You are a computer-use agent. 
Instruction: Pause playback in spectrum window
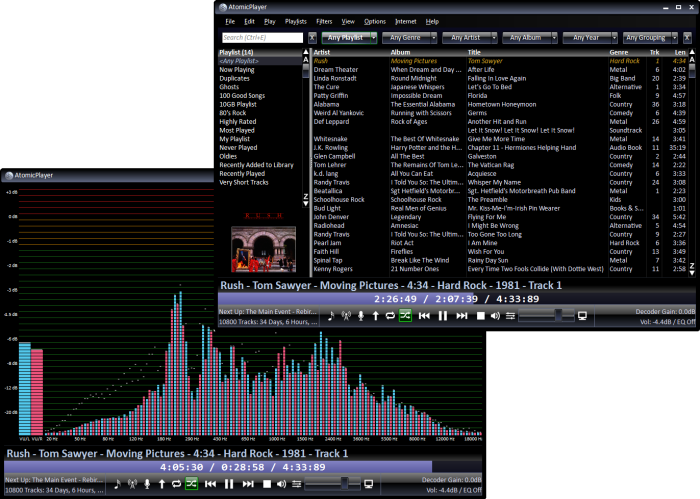(229, 484)
